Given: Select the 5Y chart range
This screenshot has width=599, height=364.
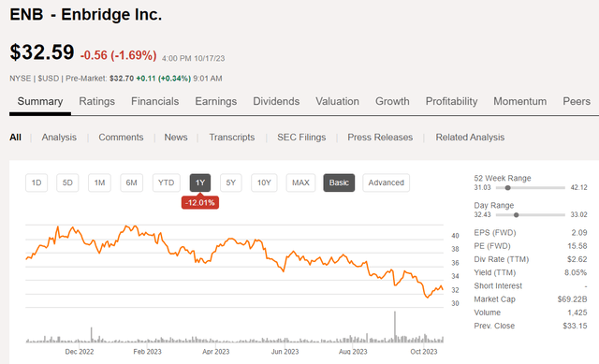Looking at the screenshot, I should (x=231, y=182).
